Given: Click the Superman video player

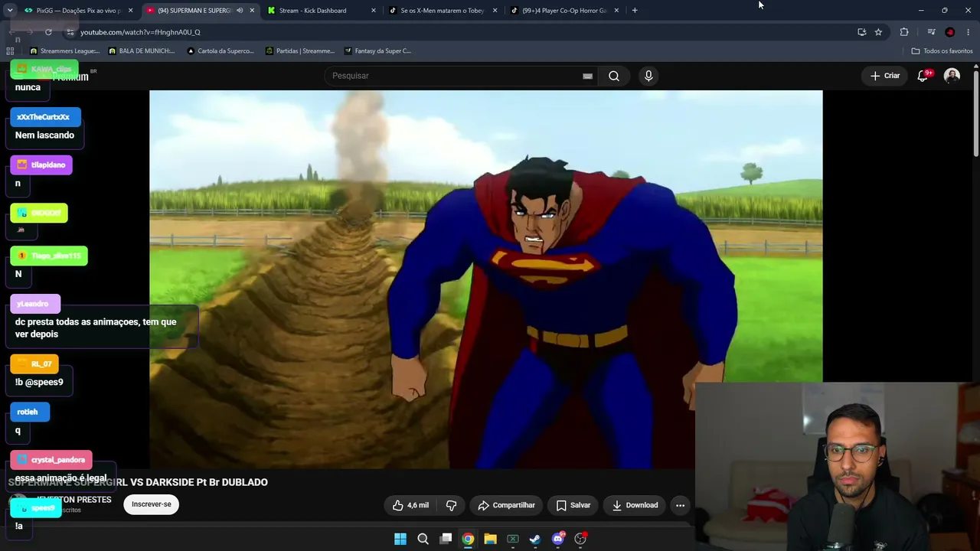Looking at the screenshot, I should (486, 279).
